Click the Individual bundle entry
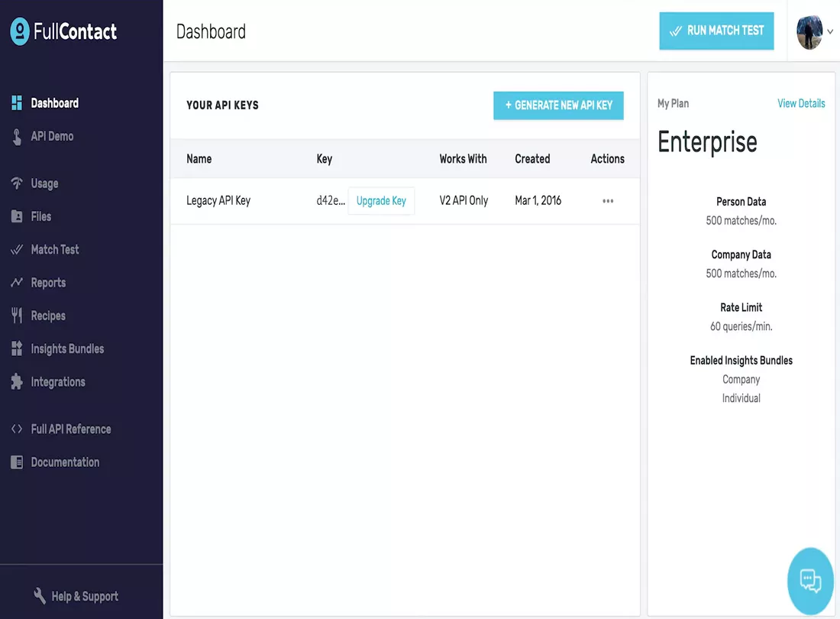The width and height of the screenshot is (840, 619). tap(741, 398)
